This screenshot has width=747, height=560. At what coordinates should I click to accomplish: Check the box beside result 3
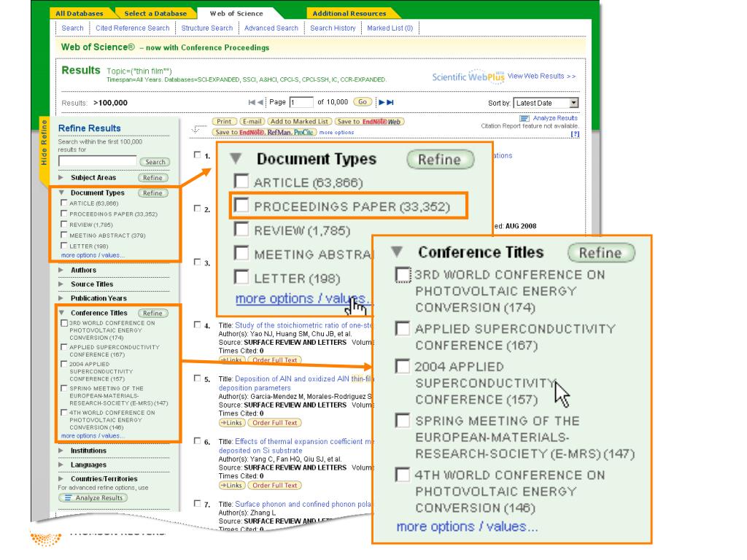(x=197, y=262)
